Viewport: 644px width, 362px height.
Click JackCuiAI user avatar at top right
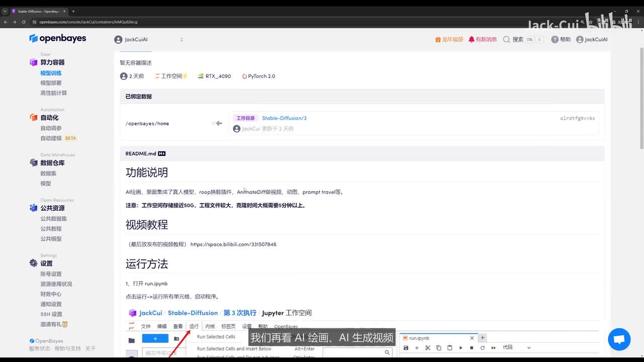pos(580,39)
